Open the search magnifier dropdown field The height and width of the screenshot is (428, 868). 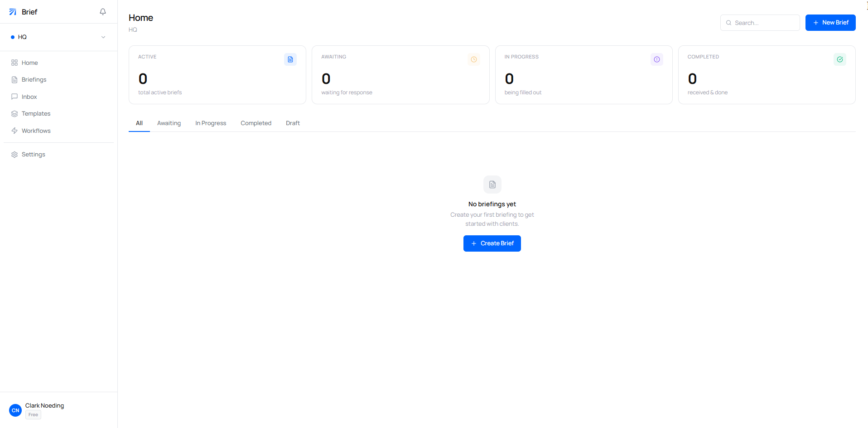click(x=728, y=23)
